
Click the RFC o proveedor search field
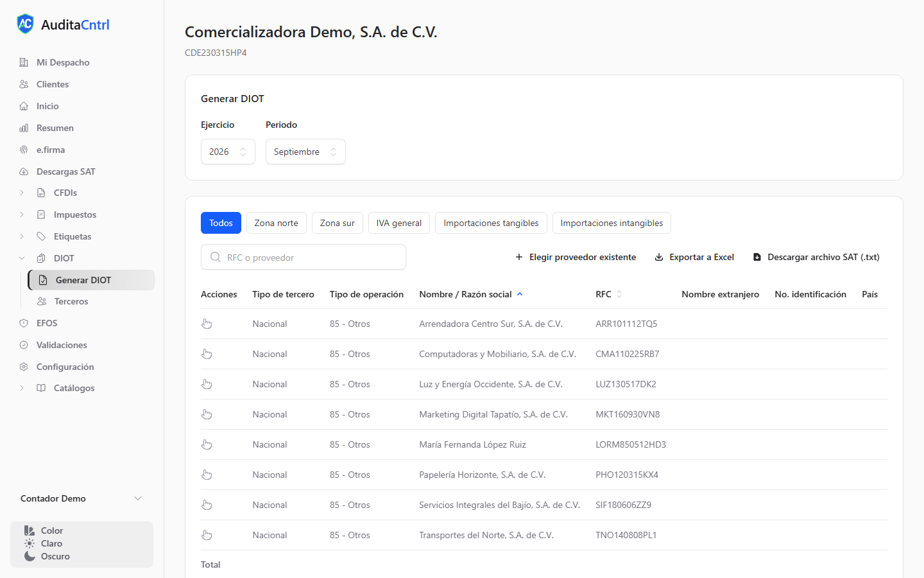coord(304,257)
